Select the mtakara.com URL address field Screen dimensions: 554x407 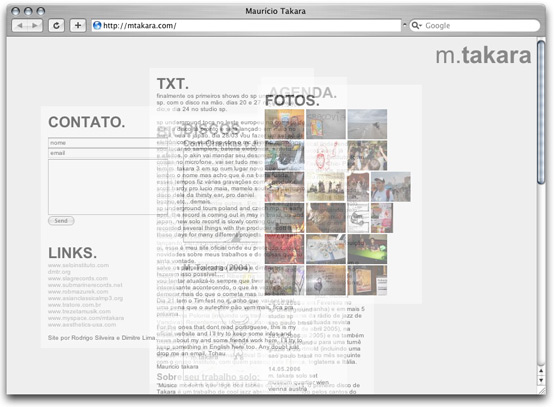pos(246,25)
